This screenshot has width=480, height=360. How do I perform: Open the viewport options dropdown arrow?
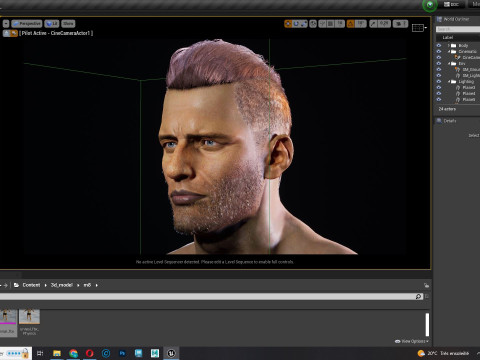(x=6, y=24)
